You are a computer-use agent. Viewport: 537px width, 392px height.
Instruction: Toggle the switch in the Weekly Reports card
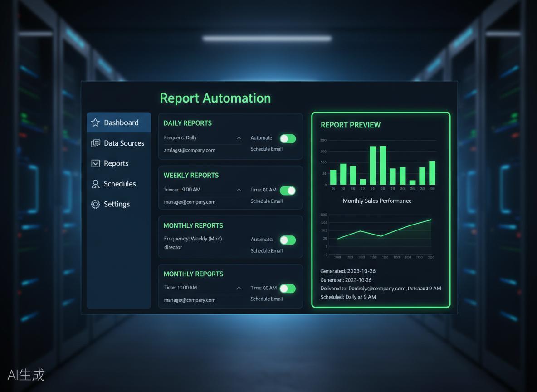point(288,191)
